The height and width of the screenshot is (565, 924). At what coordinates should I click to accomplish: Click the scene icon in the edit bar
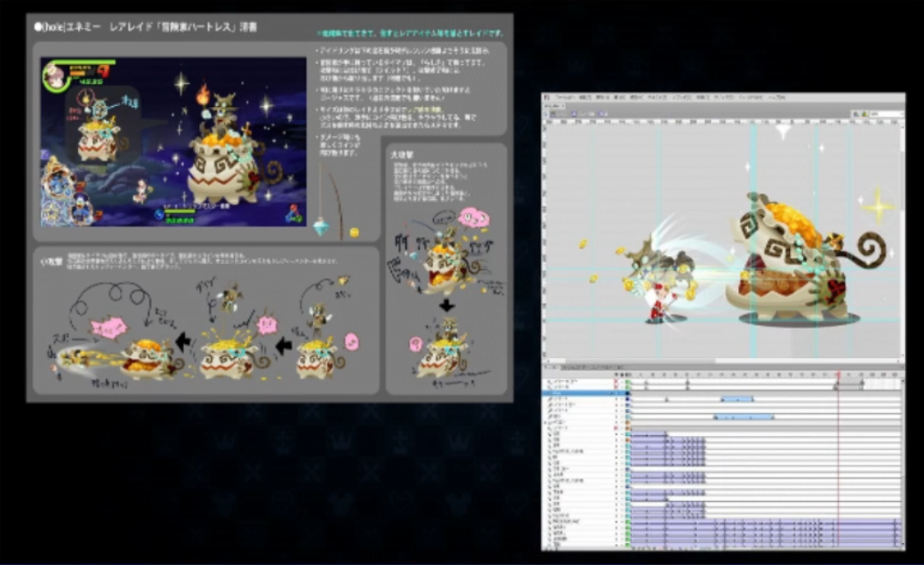pyautogui.click(x=553, y=114)
